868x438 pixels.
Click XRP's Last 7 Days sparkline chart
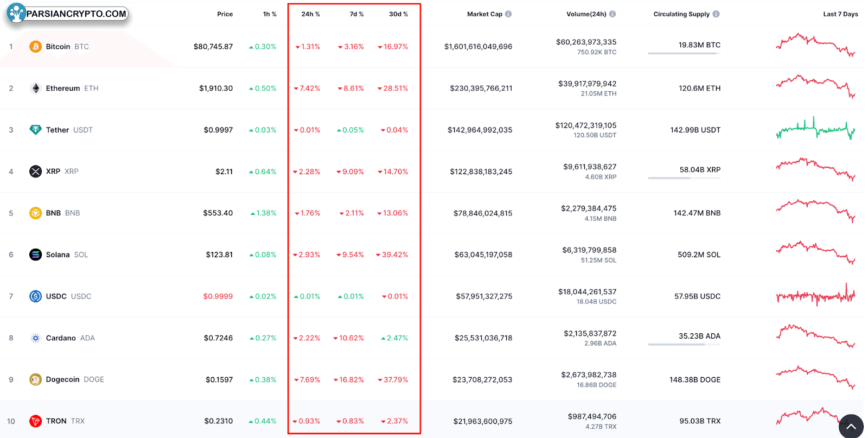coord(815,169)
